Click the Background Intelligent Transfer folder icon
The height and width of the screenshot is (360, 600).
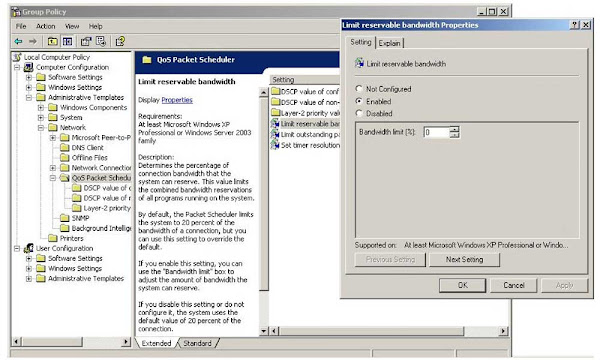65,228
